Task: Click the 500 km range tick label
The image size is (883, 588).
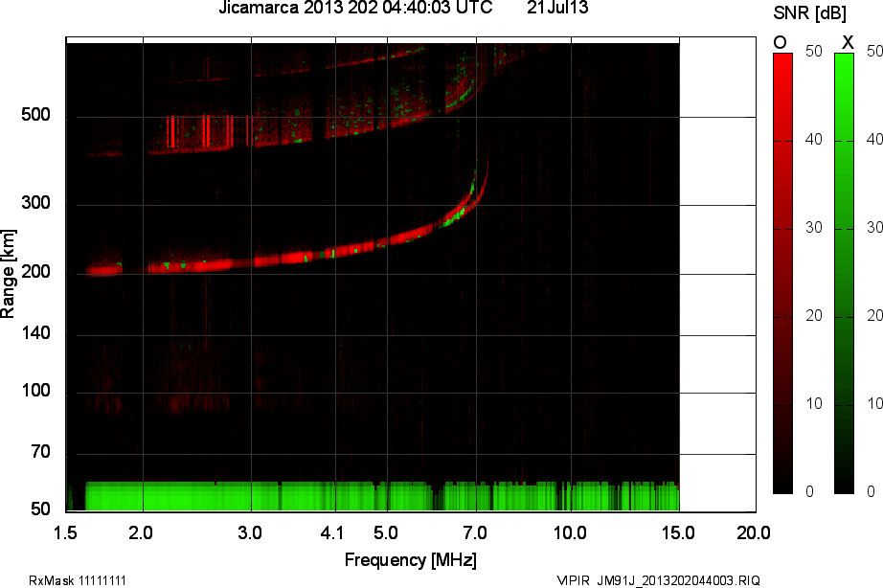Action: coord(35,117)
